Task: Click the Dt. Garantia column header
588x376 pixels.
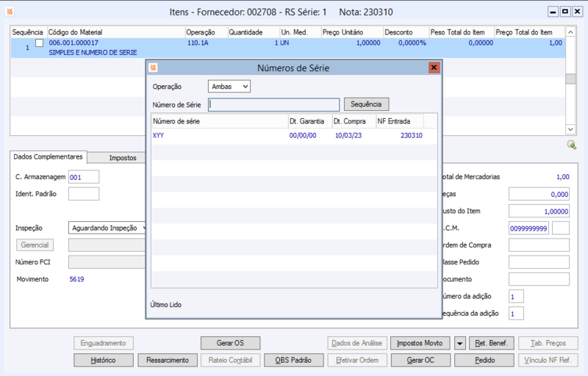Action: (309, 121)
